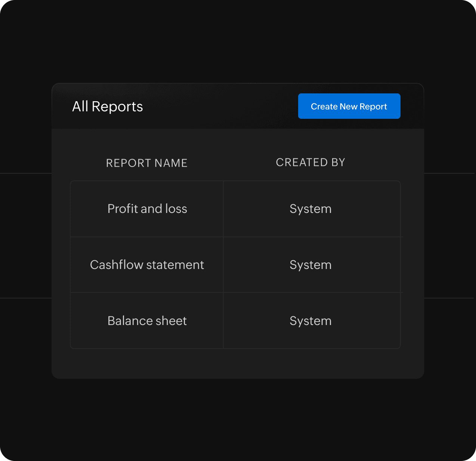Sort by the CREATED BY column header
This screenshot has height=461, width=476.
(x=310, y=163)
